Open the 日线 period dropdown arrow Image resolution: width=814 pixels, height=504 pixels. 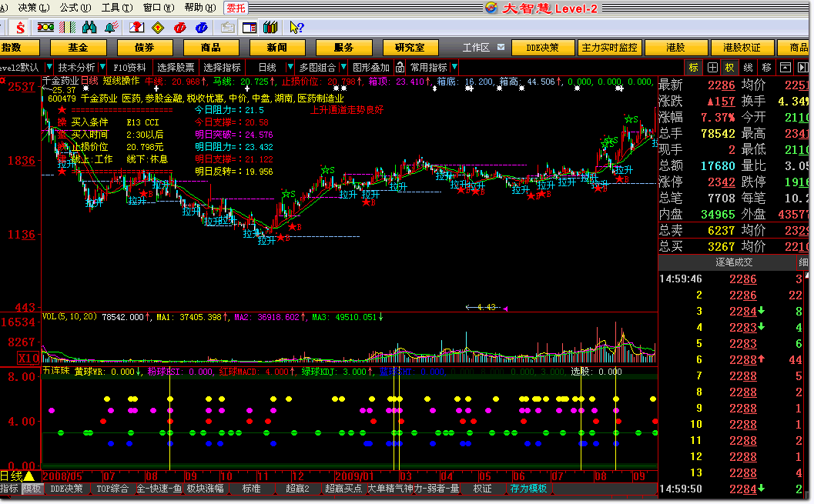(x=290, y=68)
